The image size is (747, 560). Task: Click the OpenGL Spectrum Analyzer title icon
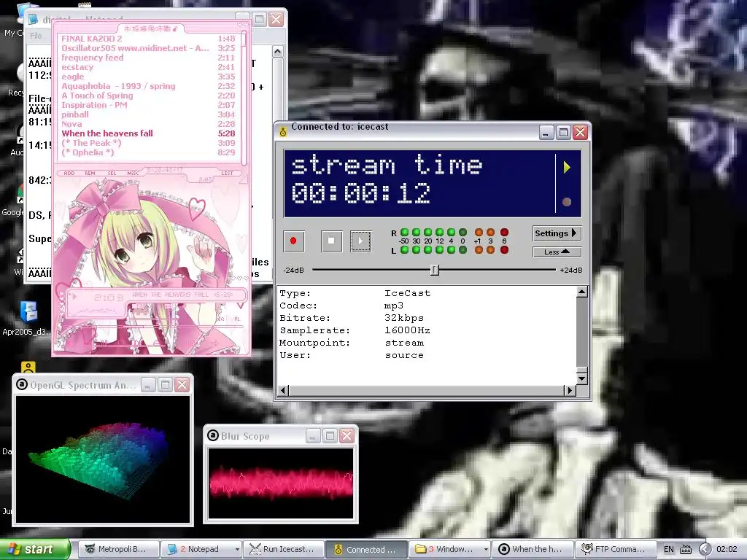point(21,384)
